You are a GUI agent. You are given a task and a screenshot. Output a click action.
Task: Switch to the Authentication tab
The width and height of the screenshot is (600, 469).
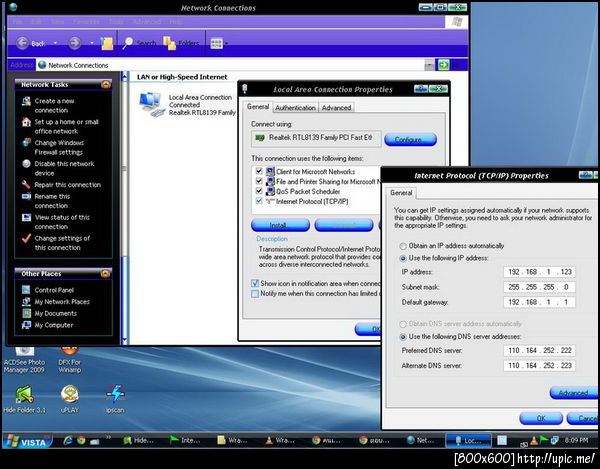point(295,108)
